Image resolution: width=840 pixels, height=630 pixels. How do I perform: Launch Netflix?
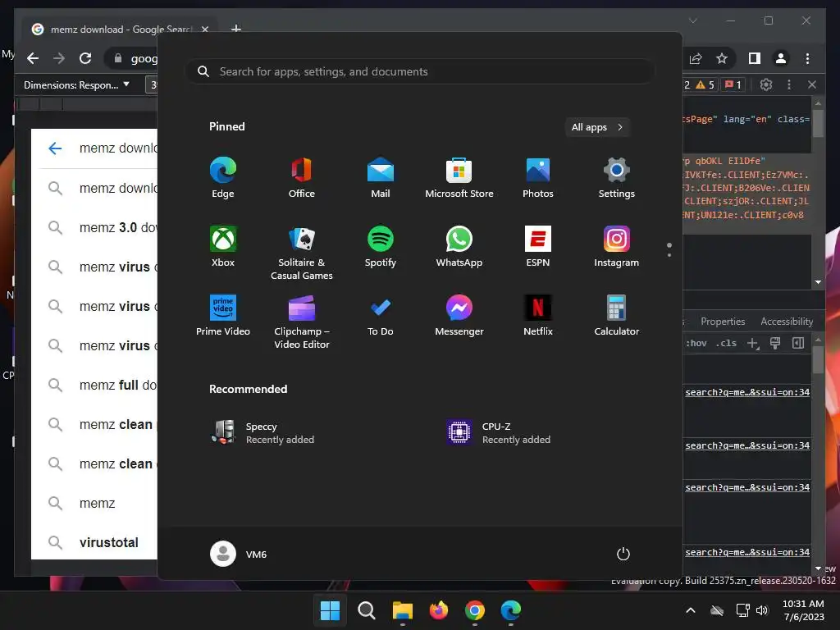pyautogui.click(x=538, y=316)
